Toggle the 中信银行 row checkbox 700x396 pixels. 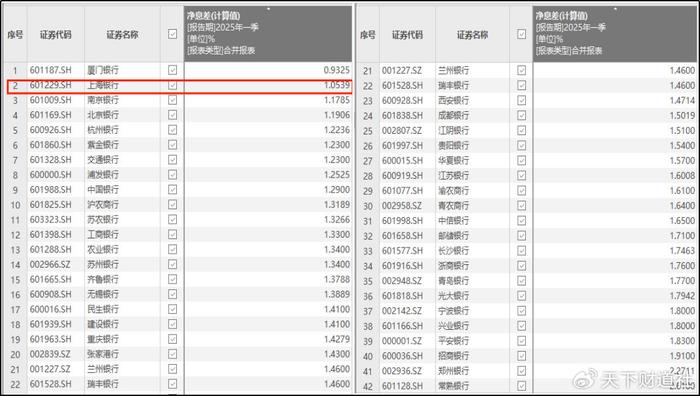[x=521, y=221]
